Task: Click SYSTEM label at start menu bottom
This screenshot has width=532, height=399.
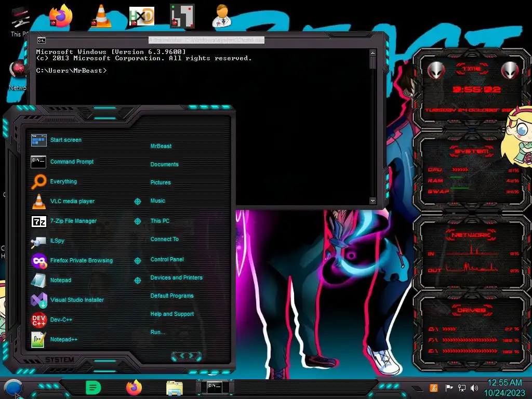Action: pyautogui.click(x=60, y=360)
